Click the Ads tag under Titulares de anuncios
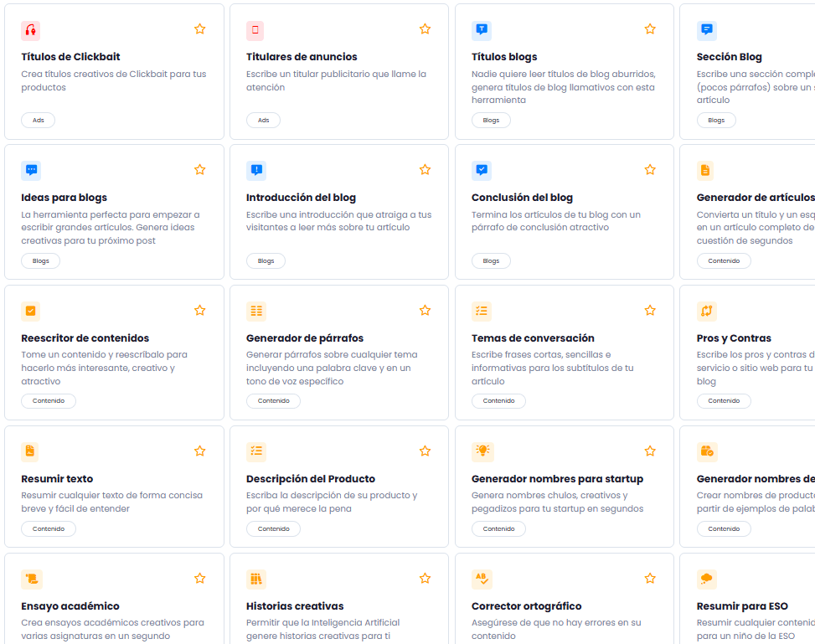 coord(263,121)
